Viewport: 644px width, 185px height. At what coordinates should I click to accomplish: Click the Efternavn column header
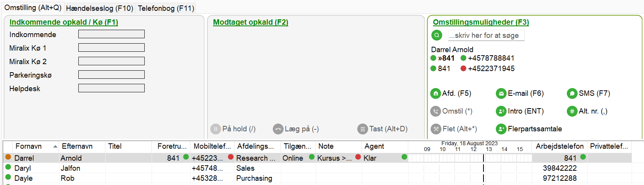tap(77, 146)
